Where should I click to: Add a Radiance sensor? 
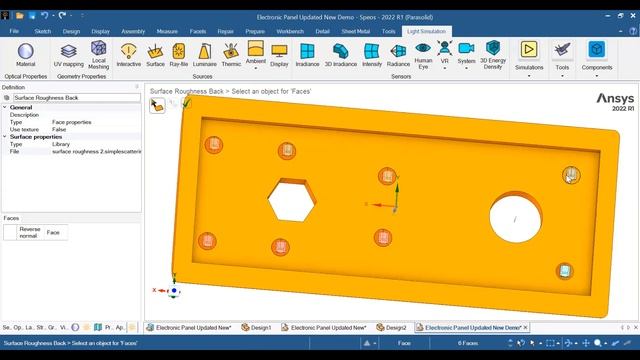tap(398, 55)
